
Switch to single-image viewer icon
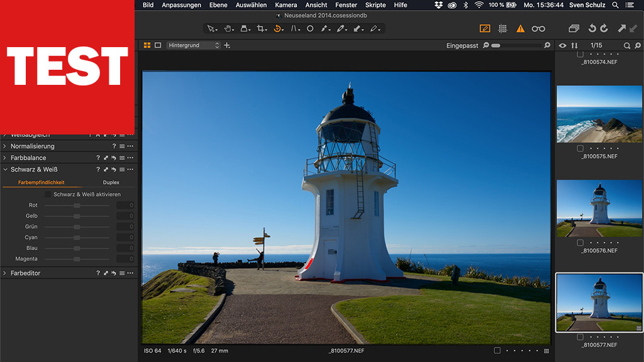coord(158,45)
